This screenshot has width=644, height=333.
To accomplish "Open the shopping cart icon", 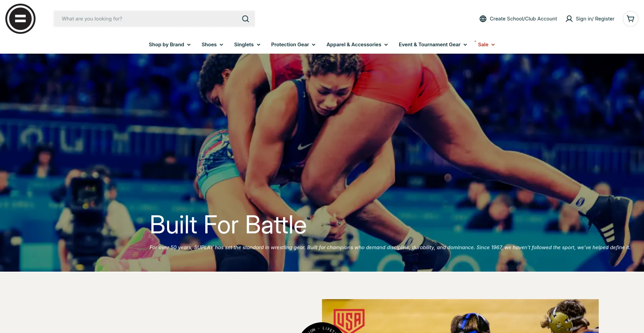I will [x=631, y=19].
